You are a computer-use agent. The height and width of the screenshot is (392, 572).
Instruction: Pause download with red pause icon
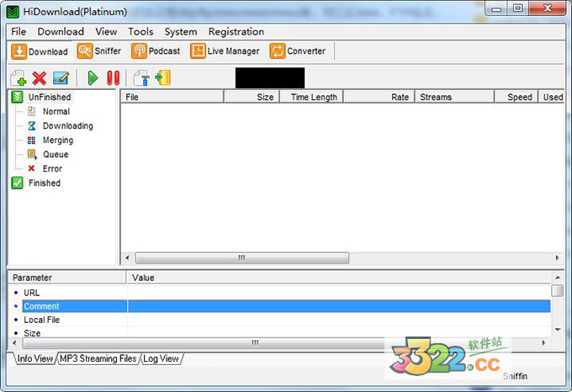click(x=113, y=78)
